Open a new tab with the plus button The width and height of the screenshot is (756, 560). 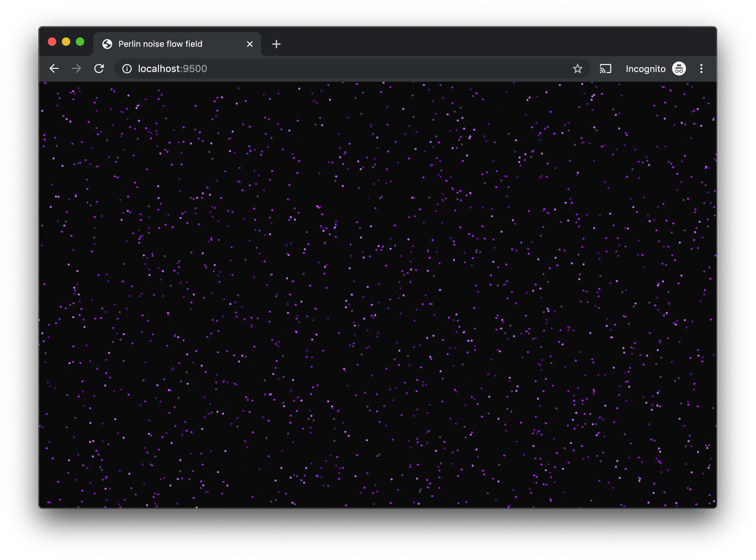tap(276, 44)
